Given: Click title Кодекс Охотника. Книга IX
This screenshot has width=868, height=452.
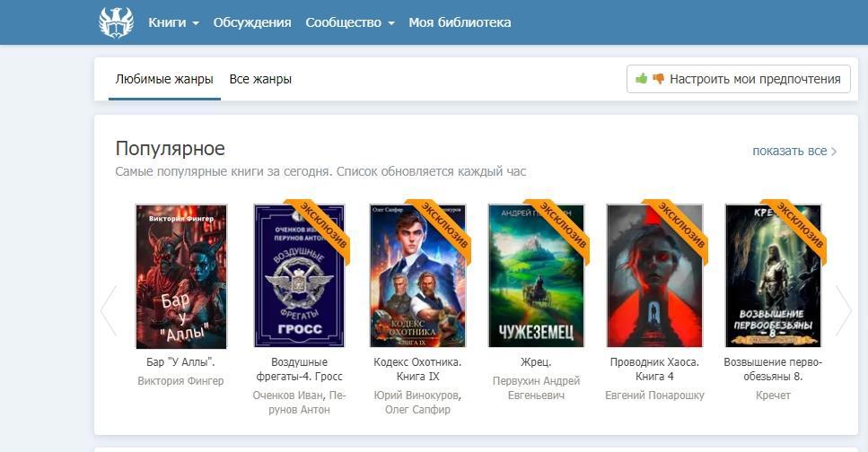Looking at the screenshot, I should [417, 369].
